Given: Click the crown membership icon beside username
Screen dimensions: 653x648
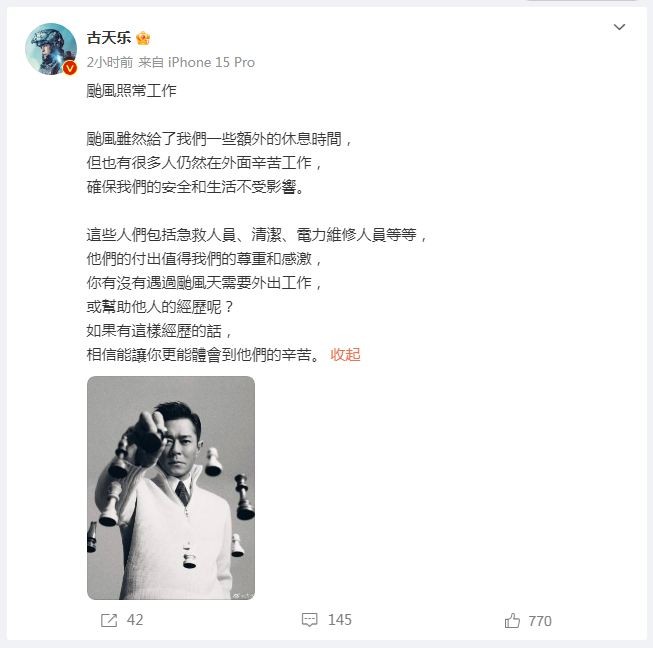Looking at the screenshot, I should (x=143, y=38).
